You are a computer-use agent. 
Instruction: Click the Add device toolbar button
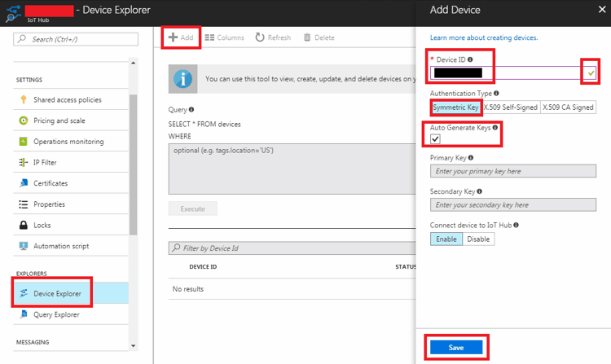click(181, 37)
